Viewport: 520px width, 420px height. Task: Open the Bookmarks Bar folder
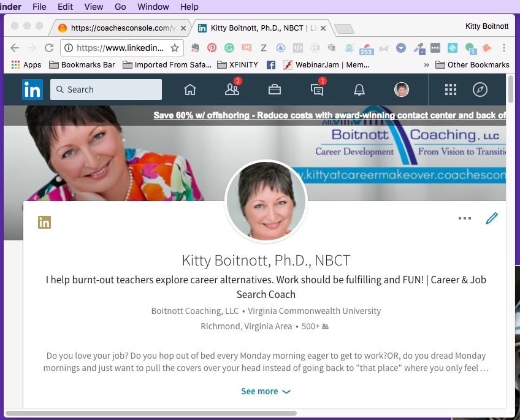pos(82,64)
